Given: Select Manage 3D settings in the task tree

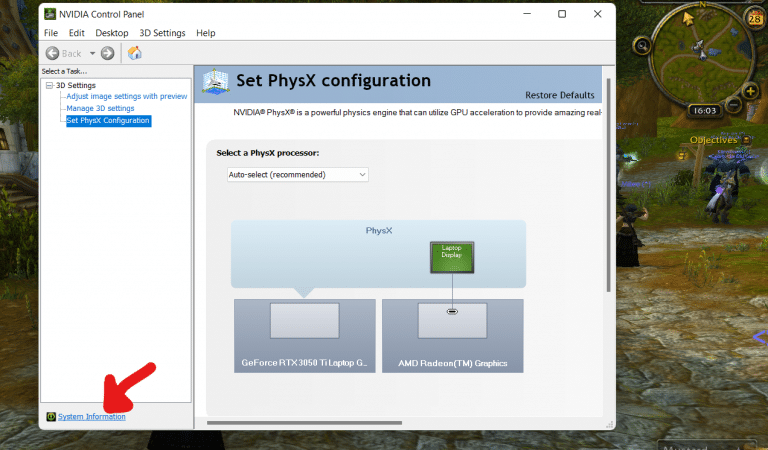Looking at the screenshot, I should coord(100,108).
